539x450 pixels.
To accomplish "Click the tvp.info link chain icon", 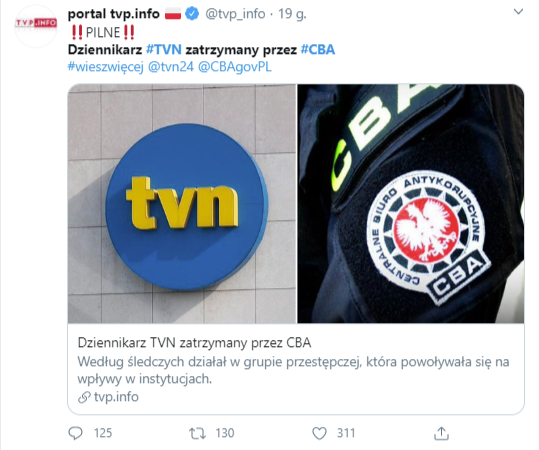I will click(x=84, y=397).
